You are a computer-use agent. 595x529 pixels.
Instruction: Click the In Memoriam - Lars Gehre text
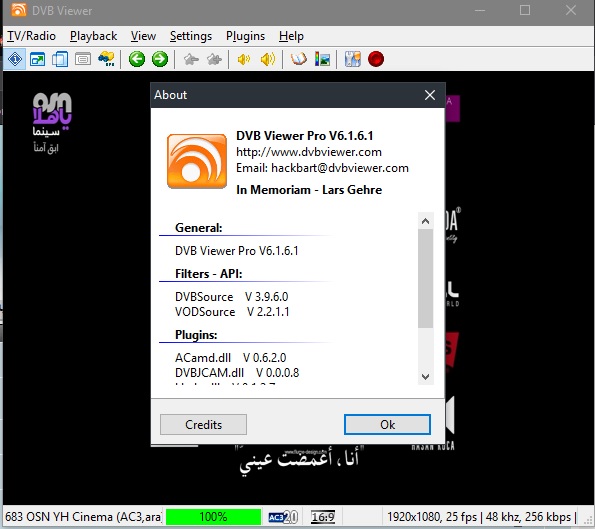click(x=309, y=189)
